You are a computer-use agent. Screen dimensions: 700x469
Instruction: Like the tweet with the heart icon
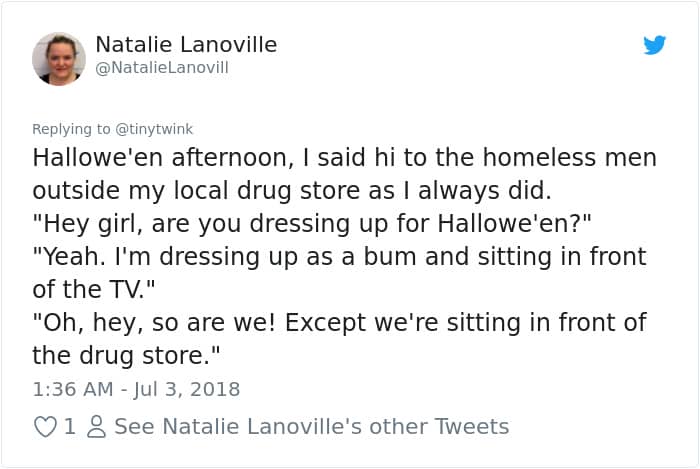click(x=45, y=427)
